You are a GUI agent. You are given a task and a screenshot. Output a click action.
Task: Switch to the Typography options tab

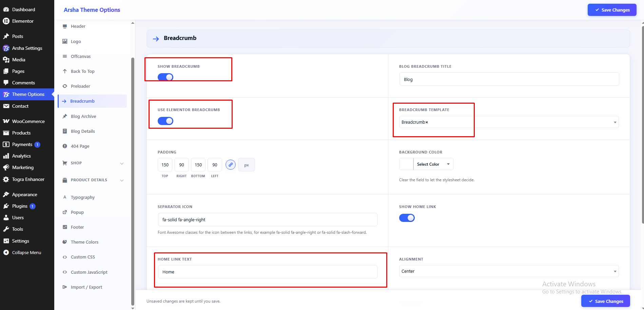(x=92, y=198)
